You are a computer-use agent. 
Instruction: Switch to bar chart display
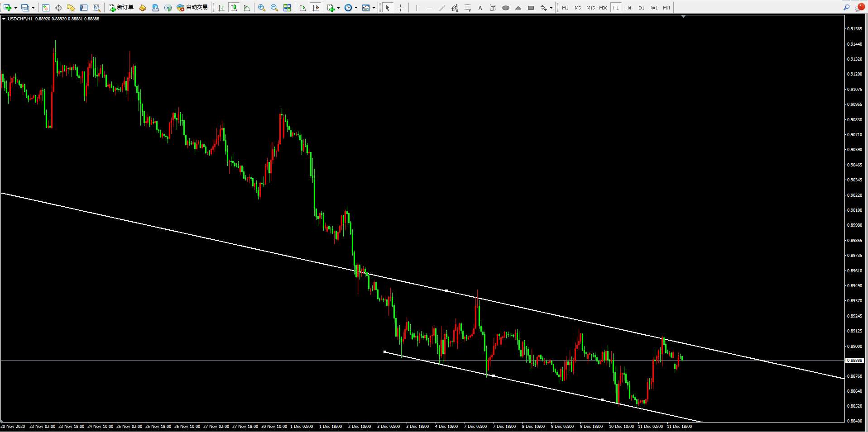click(221, 8)
